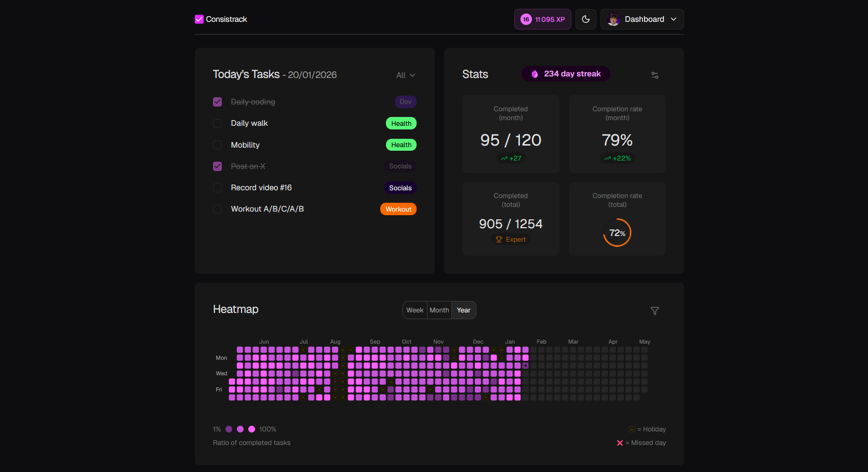
Task: Click the streak flame icon
Action: tap(535, 74)
